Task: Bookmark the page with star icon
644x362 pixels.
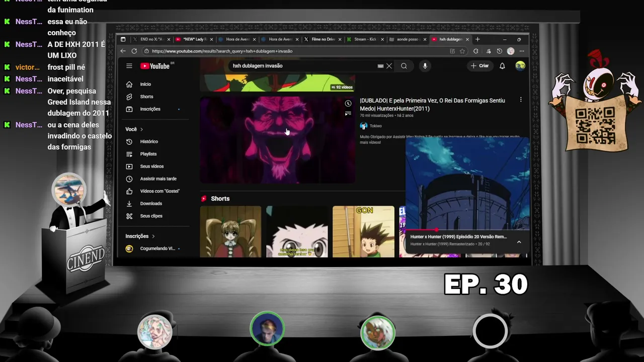Action: pos(462,51)
